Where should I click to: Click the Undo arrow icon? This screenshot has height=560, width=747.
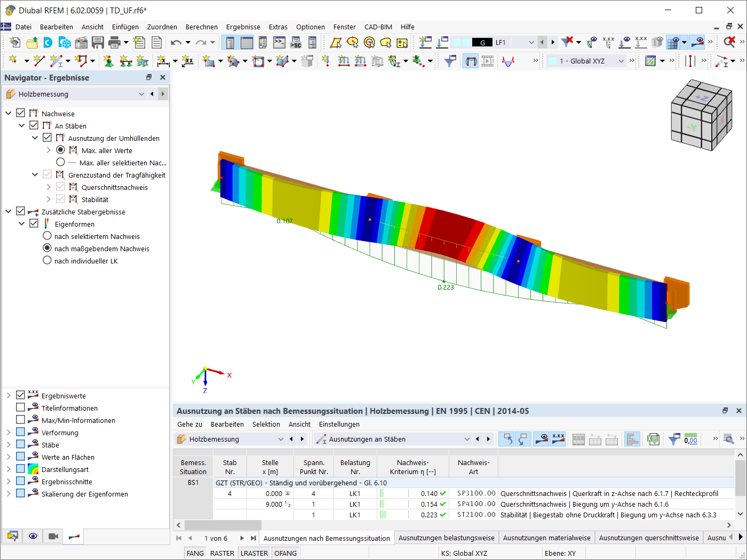(176, 42)
